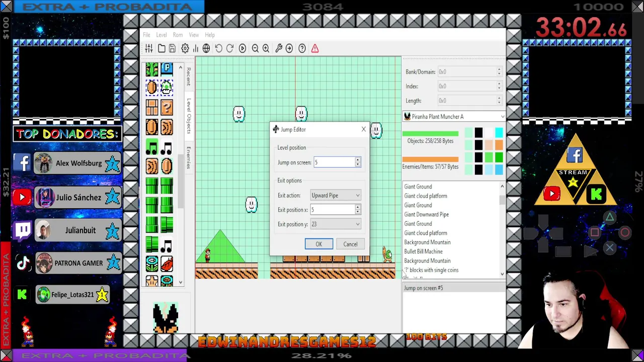Click the Exit position x stepper arrows
This screenshot has width=644, height=362.
point(358,210)
